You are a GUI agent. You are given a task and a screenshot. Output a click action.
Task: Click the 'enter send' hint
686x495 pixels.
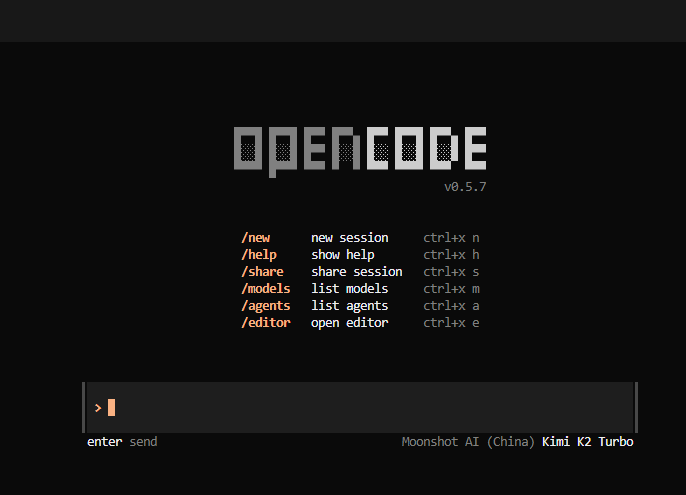point(122,442)
